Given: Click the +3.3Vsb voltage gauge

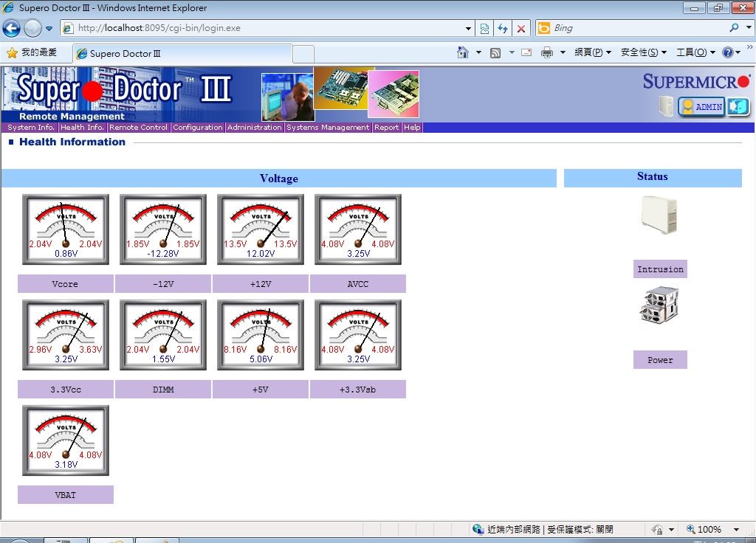Looking at the screenshot, I should point(358,335).
